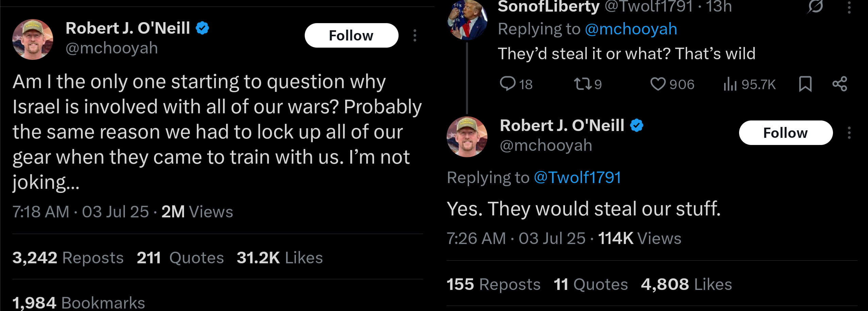868x311 pixels.
Task: Share the SonofLiberty reply
Action: coord(839,84)
